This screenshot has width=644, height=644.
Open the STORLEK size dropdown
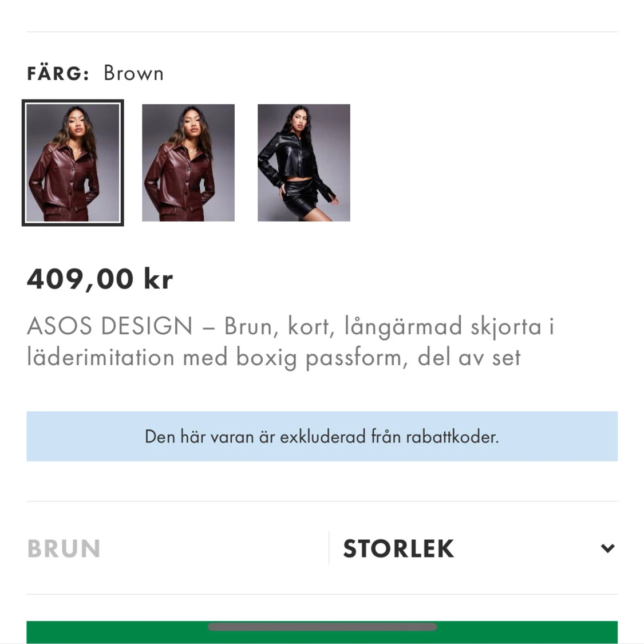pos(398,548)
